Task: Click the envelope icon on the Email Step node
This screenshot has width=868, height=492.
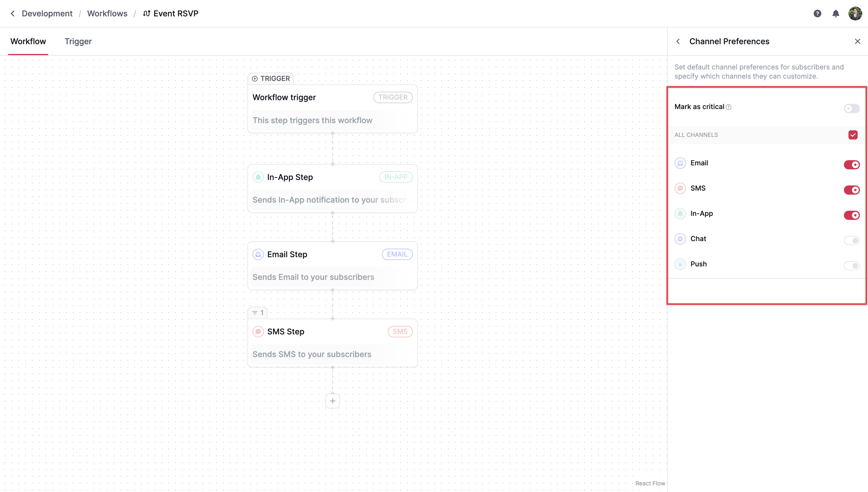Action: coord(258,254)
